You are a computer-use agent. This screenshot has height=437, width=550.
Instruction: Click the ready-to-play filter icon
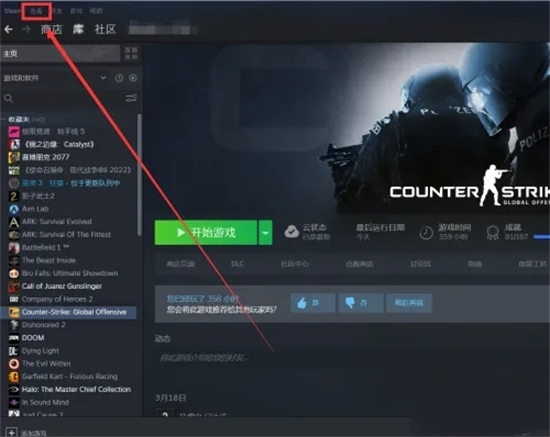[x=133, y=78]
